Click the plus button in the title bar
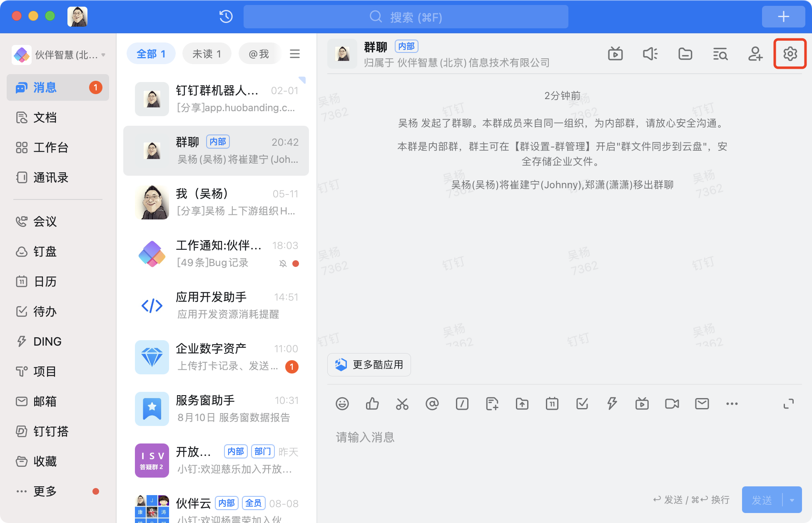 pos(784,17)
